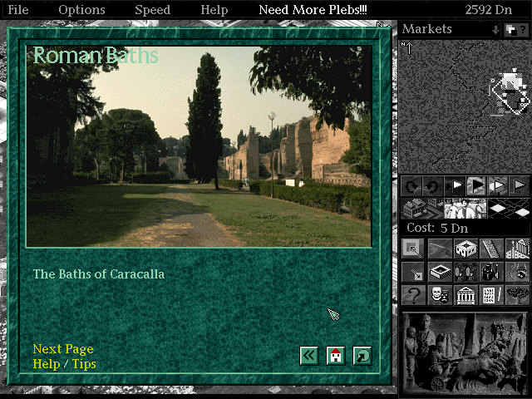Click the 2592 Dn treasury display
The width and height of the screenshot is (532, 399).
click(x=488, y=9)
